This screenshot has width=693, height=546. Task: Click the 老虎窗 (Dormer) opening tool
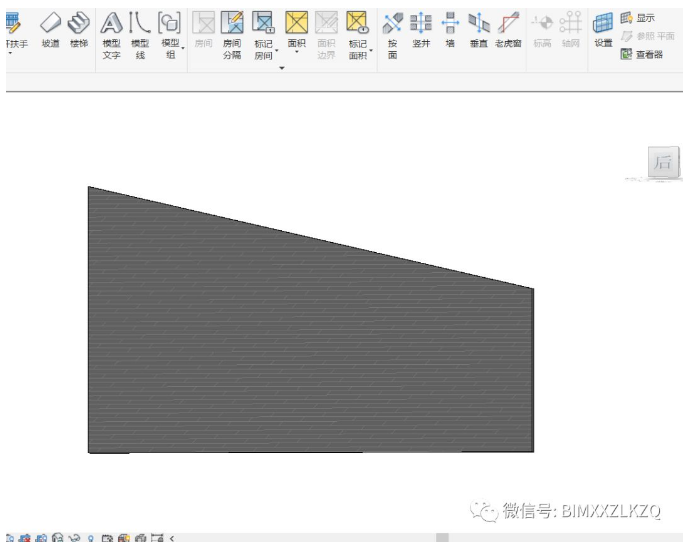point(508,29)
